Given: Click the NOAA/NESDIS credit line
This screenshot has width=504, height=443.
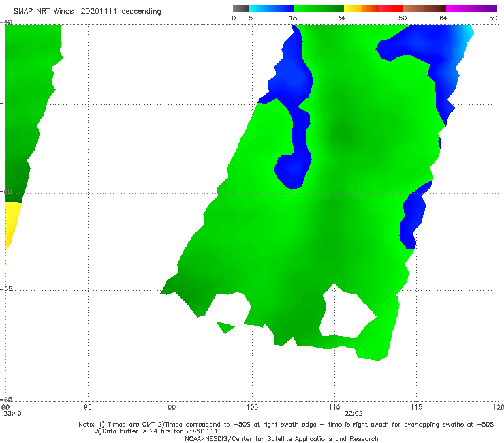Looking at the screenshot, I should pos(281,439).
